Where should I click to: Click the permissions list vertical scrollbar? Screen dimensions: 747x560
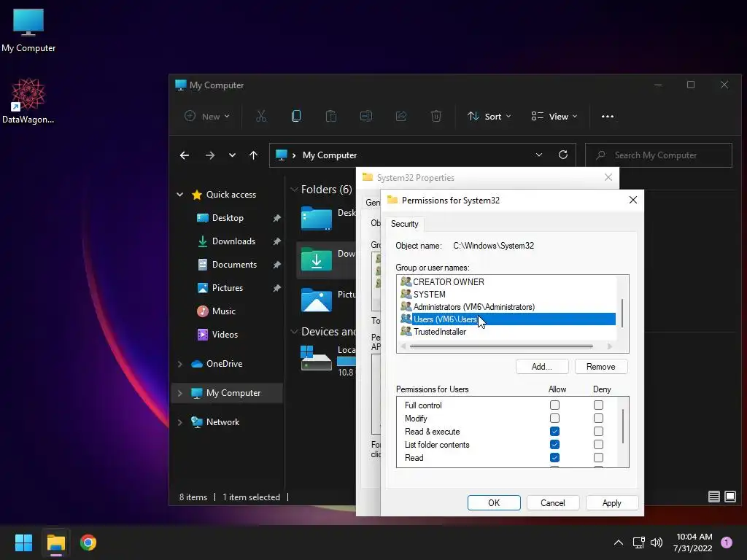coord(623,426)
